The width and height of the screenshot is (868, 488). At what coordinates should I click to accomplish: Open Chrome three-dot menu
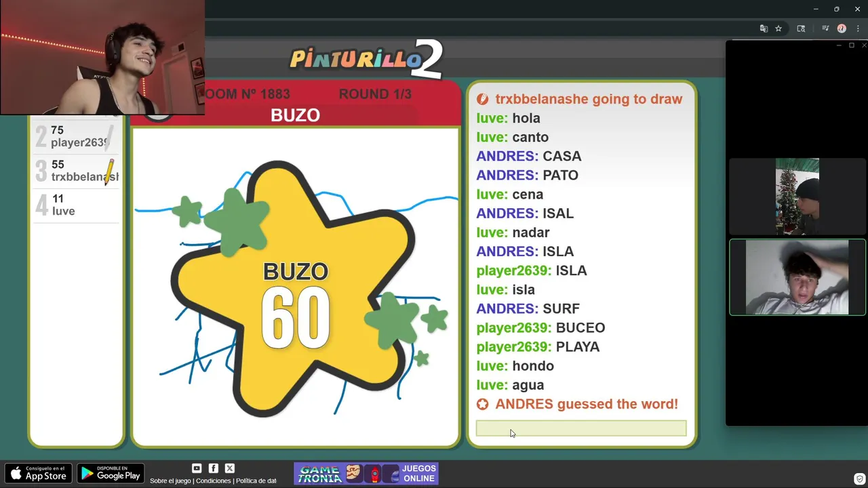tap(858, 28)
